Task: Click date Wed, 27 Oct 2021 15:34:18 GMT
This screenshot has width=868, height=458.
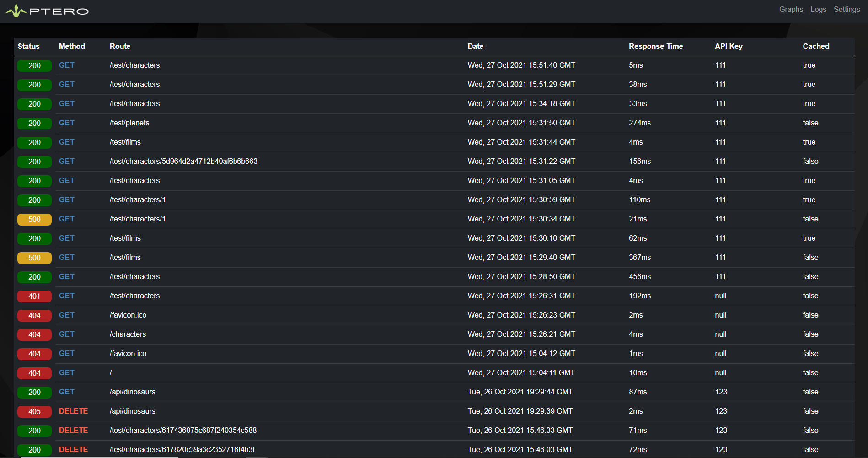Action: pos(521,103)
